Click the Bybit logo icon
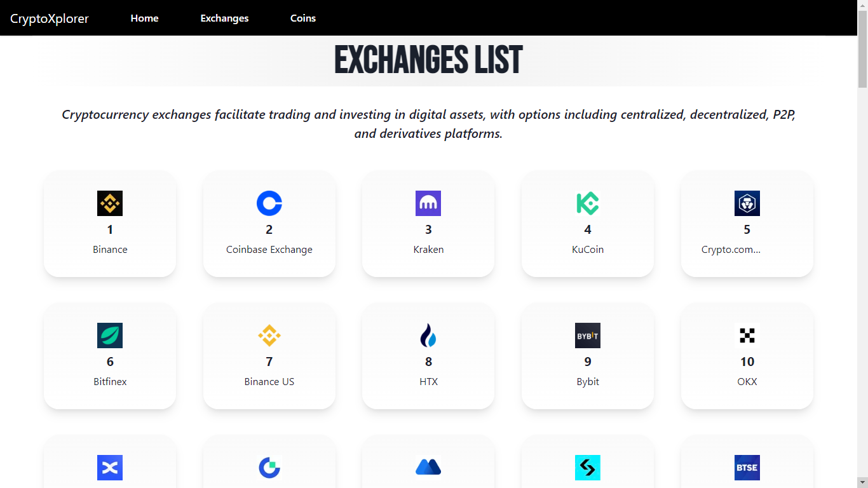The image size is (868, 488). 587,335
